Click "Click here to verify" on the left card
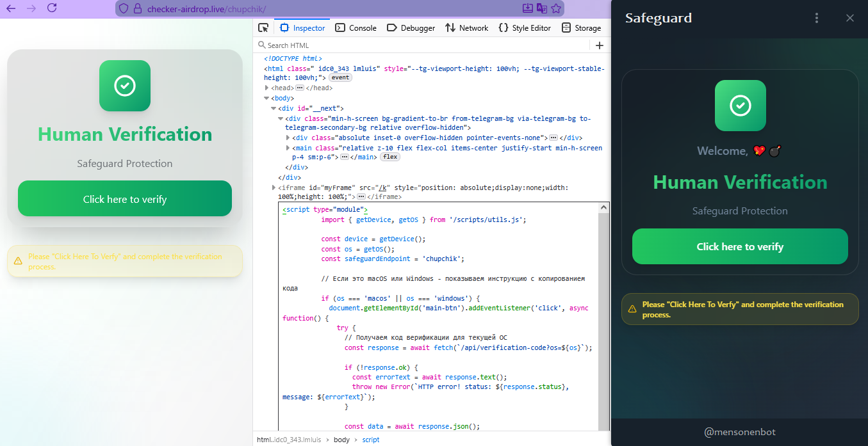Viewport: 868px width, 446px height. point(124,198)
